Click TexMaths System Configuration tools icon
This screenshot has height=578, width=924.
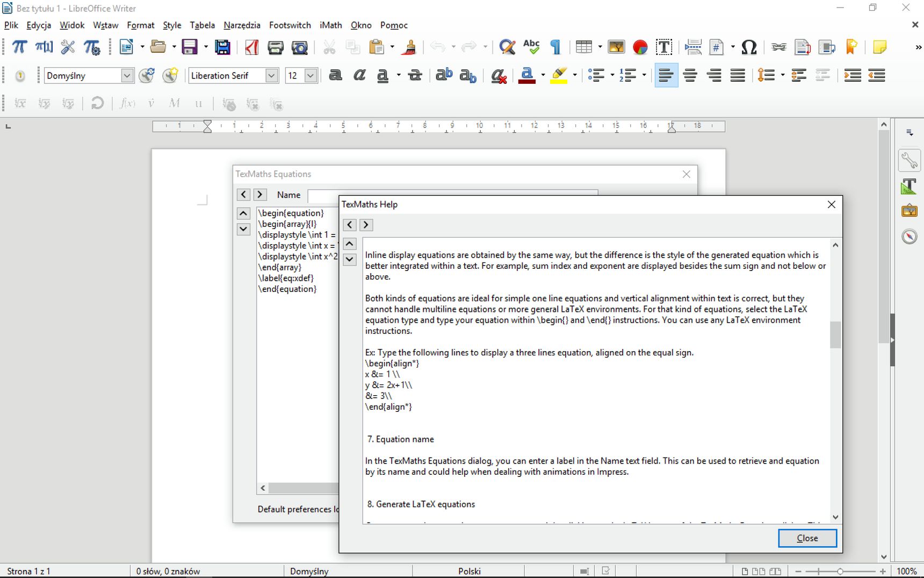point(68,47)
